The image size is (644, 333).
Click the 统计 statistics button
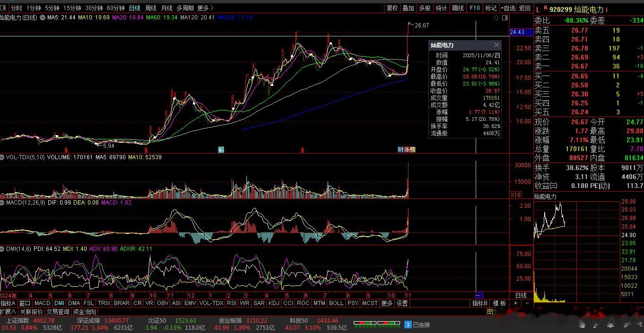tap(441, 8)
